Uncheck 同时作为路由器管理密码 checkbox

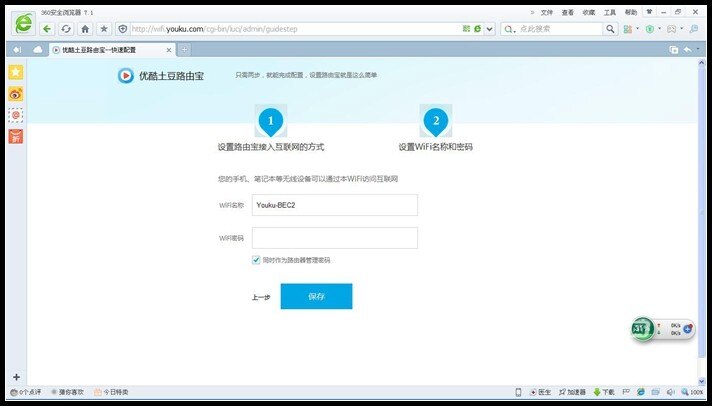point(257,259)
